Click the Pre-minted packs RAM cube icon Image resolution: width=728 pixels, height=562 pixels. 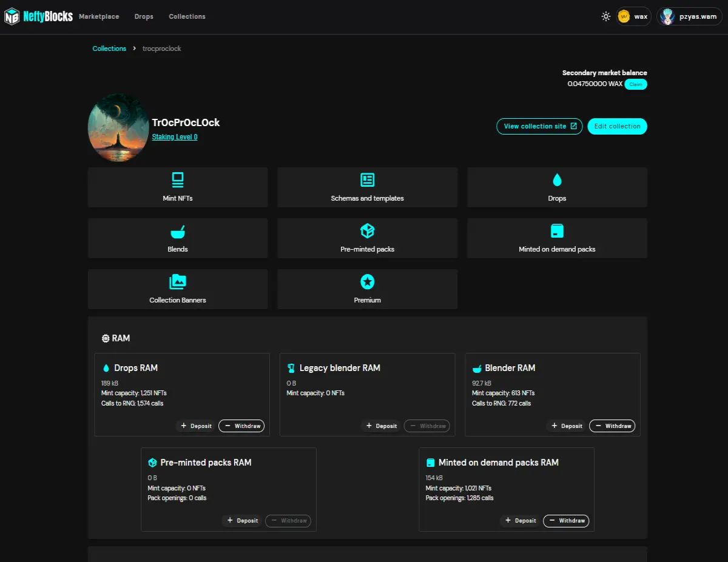tap(152, 463)
